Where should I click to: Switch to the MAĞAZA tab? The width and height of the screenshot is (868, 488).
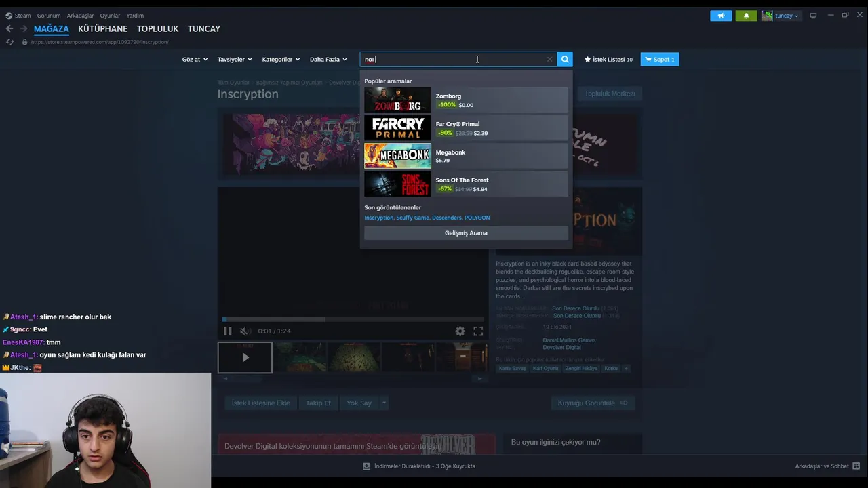(x=52, y=28)
